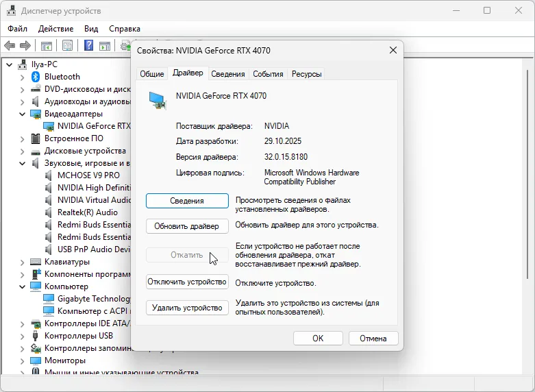Viewport: 535px width, 392px height.
Task: Click the Контроллеры USB plug icon
Action: point(35,336)
